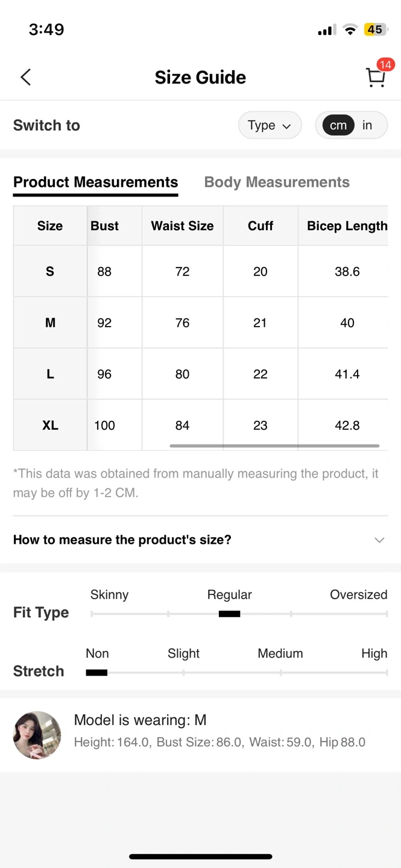Switch to Body Measurements tab
This screenshot has height=868, width=401.
coord(277,182)
